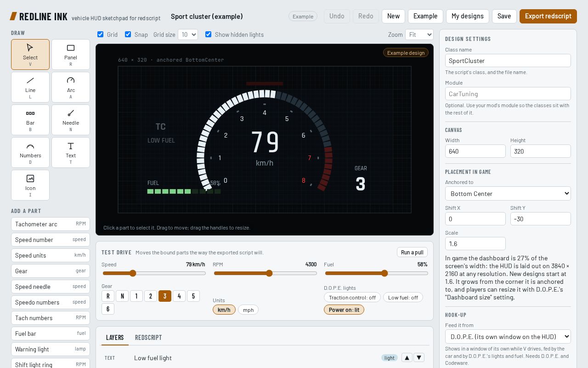Open the Feed it from dropdown
The width and height of the screenshot is (588, 368).
pos(508,336)
